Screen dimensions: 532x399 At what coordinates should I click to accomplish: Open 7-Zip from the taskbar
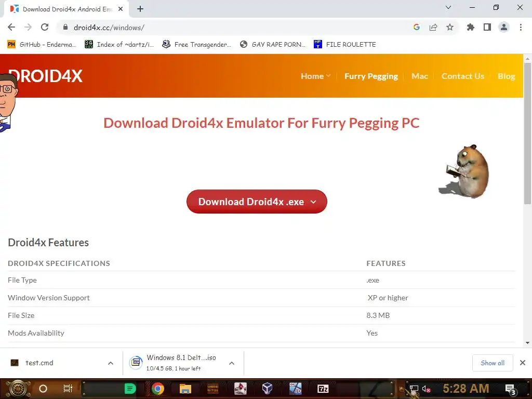tap(323, 389)
